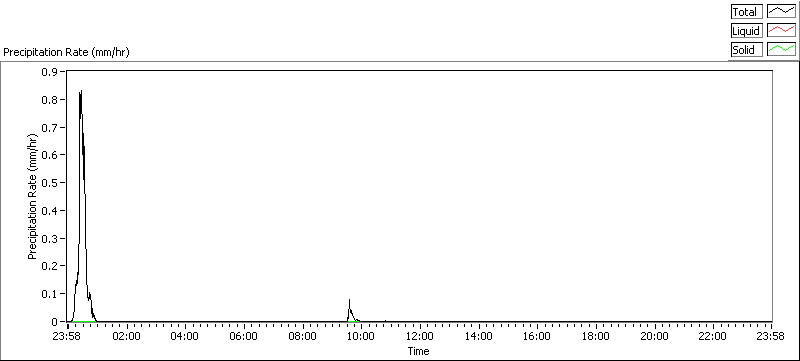Click the small precipitation spike before 10:00
This screenshot has width=800, height=361.
(349, 301)
